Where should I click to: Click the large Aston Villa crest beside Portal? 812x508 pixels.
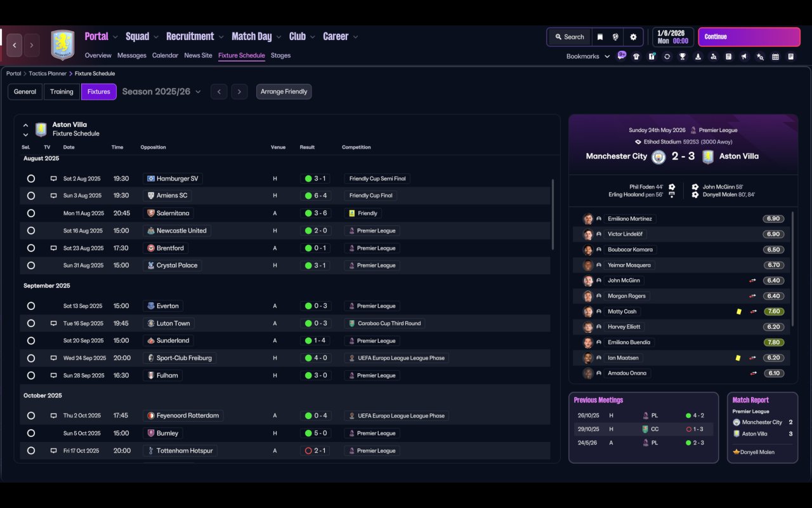coord(62,45)
